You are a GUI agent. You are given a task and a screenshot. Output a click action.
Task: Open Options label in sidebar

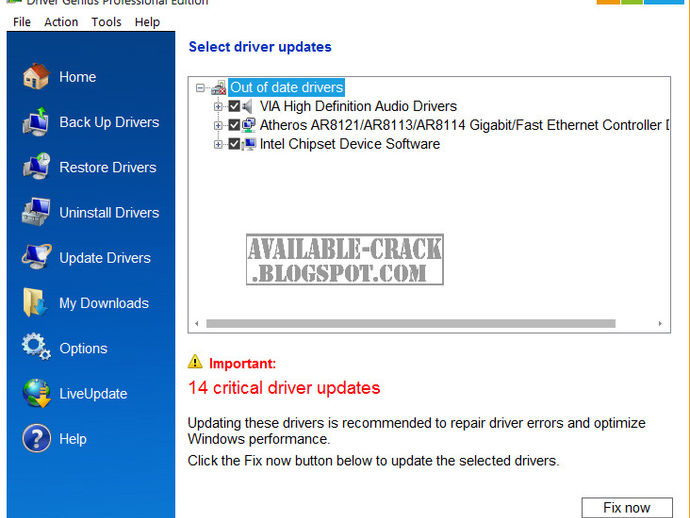[x=83, y=349]
